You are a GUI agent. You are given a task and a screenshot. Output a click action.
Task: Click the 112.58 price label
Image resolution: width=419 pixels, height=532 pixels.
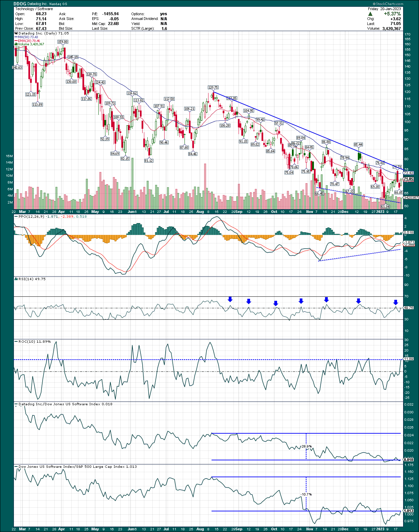pos(169,99)
